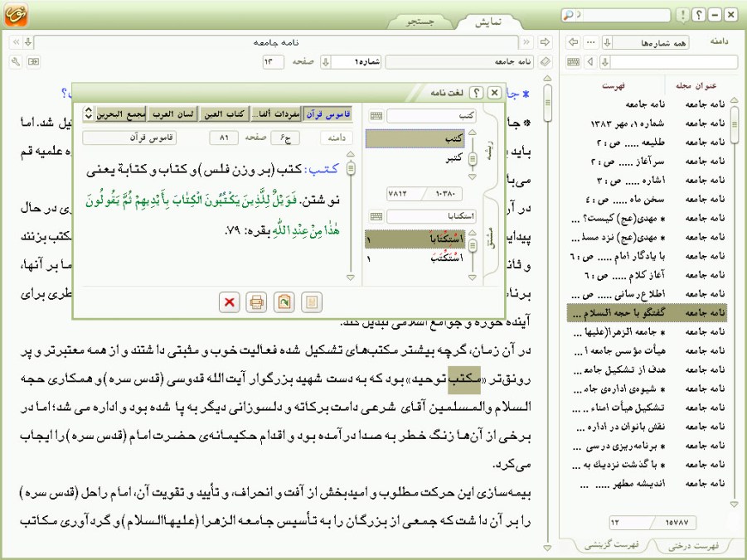Click the عنوان مجله column header
Image resolution: width=747 pixels, height=560 pixels.
point(696,85)
